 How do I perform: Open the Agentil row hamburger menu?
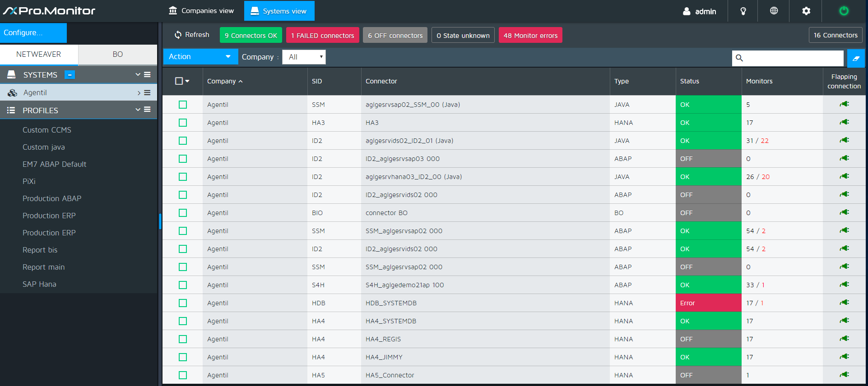[x=147, y=92]
